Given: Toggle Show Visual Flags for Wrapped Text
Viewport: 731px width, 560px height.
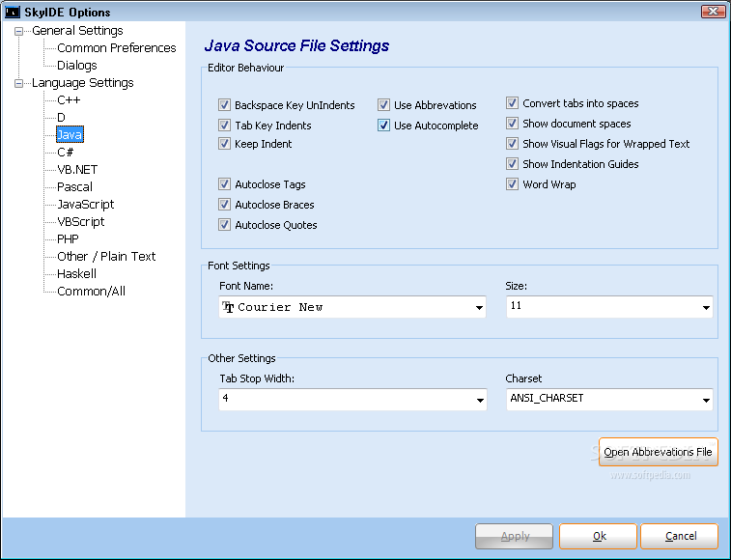Looking at the screenshot, I should click(512, 143).
